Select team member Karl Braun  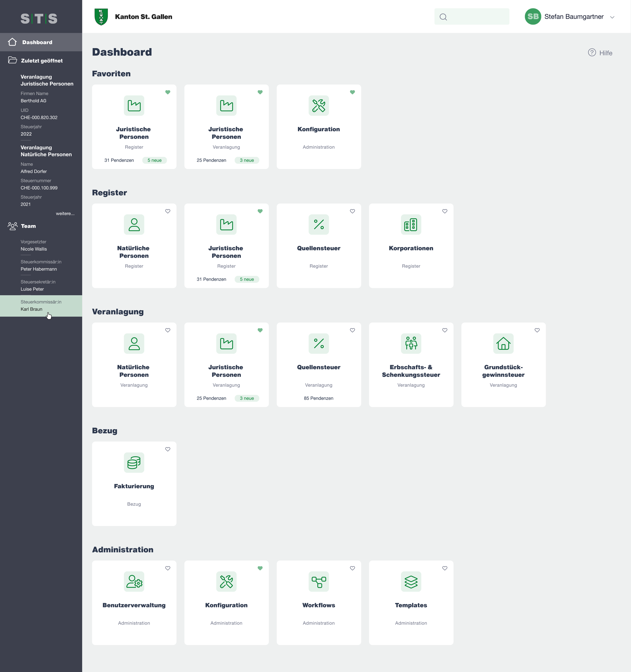pos(32,309)
